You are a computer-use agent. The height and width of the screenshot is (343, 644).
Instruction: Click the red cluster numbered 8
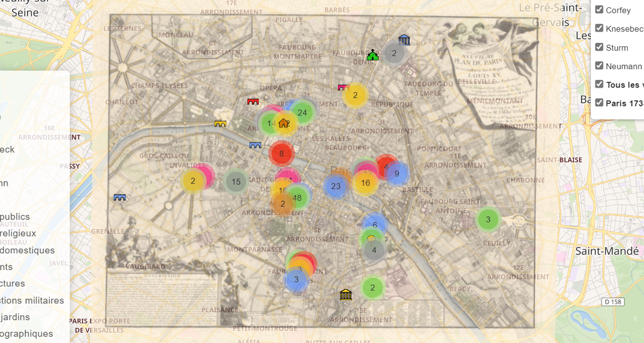click(281, 154)
